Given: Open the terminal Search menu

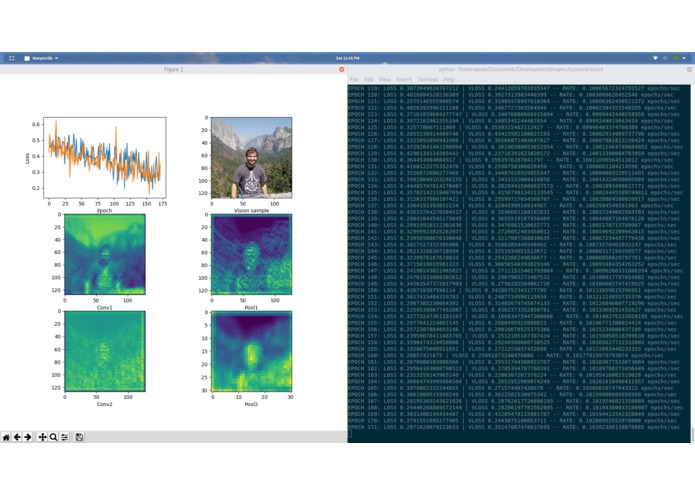Looking at the screenshot, I should coord(404,79).
